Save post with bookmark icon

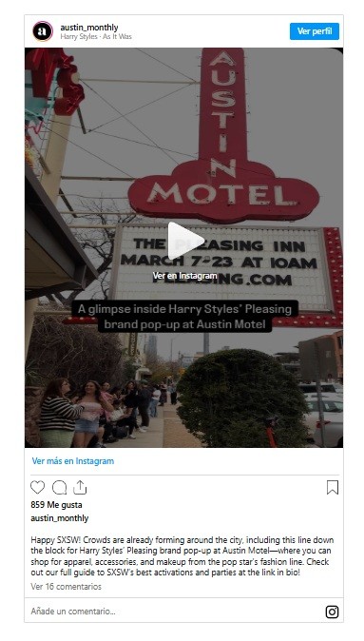click(x=333, y=487)
